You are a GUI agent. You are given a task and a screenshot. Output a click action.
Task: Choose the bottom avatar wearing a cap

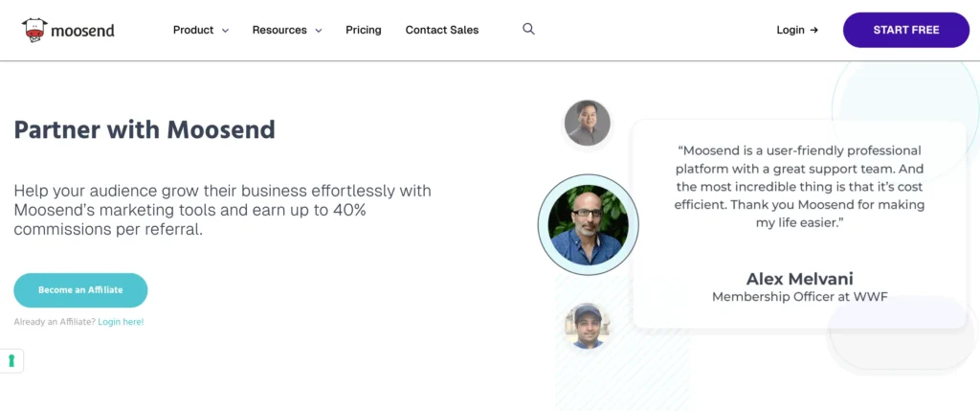587,326
